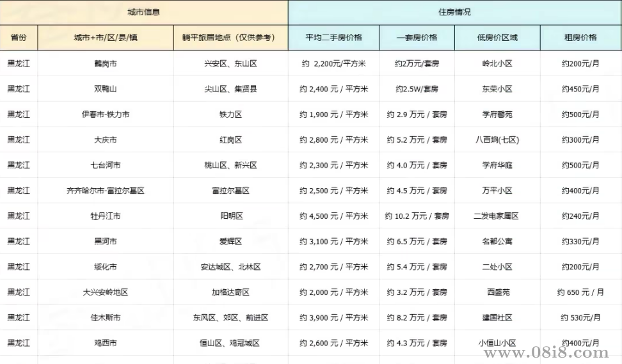The image size is (622, 364).
Task: Select the 学府馨苑 cell
Action: click(x=497, y=115)
